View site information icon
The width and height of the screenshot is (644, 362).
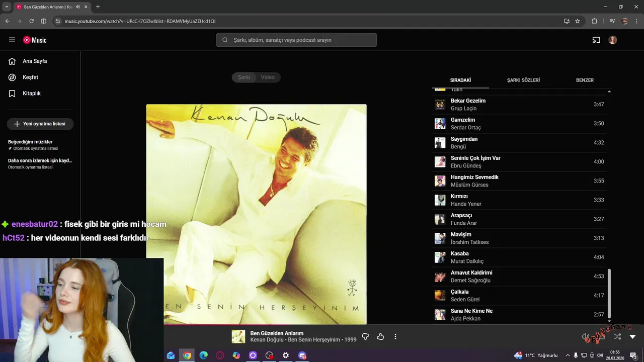click(x=58, y=21)
